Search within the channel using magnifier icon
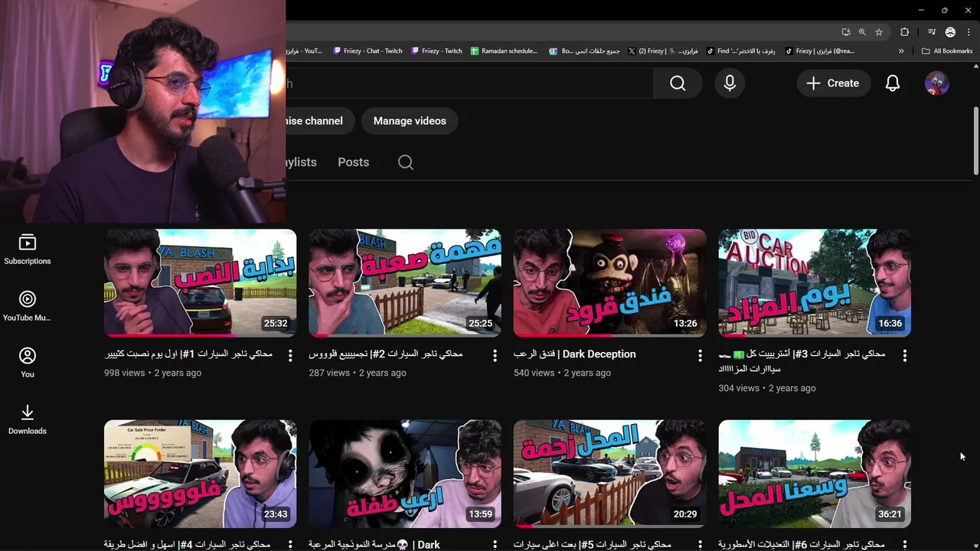This screenshot has height=551, width=980. (406, 162)
